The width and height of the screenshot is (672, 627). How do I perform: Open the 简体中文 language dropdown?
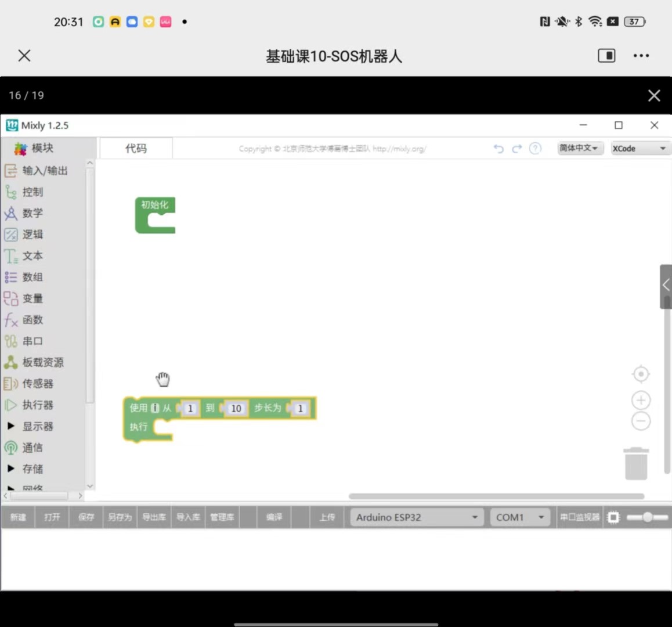(580, 149)
